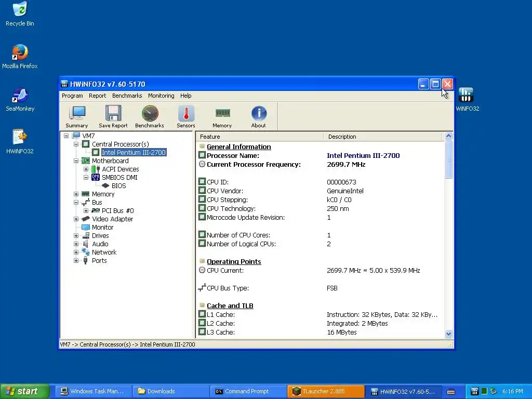The image size is (532, 399).
Task: Select the L3 Cache row
Action: [320, 332]
